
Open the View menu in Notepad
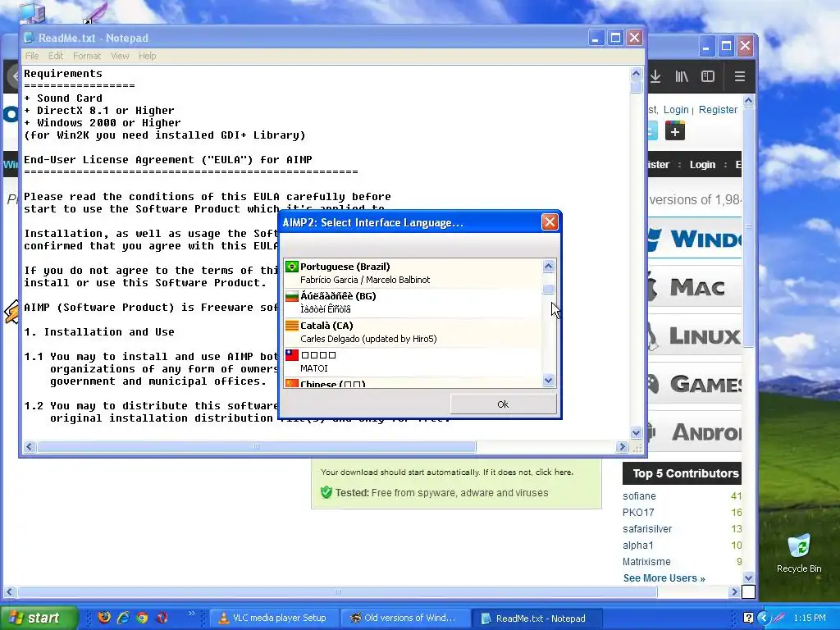pyautogui.click(x=120, y=56)
